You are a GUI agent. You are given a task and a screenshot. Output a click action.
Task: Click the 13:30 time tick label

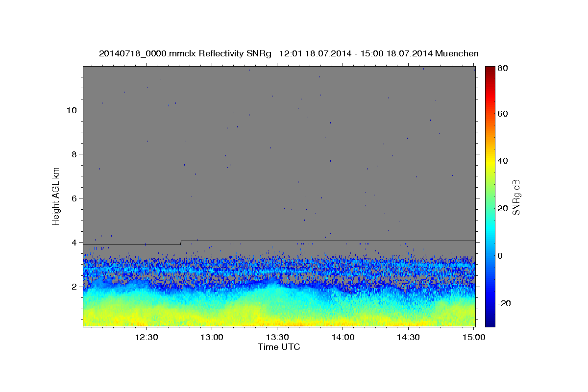pyautogui.click(x=277, y=337)
